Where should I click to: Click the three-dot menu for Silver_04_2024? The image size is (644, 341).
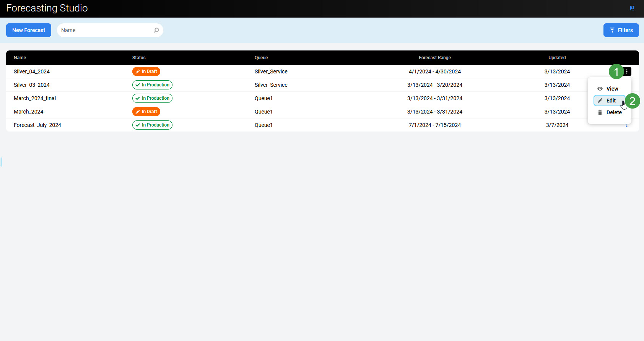click(627, 71)
